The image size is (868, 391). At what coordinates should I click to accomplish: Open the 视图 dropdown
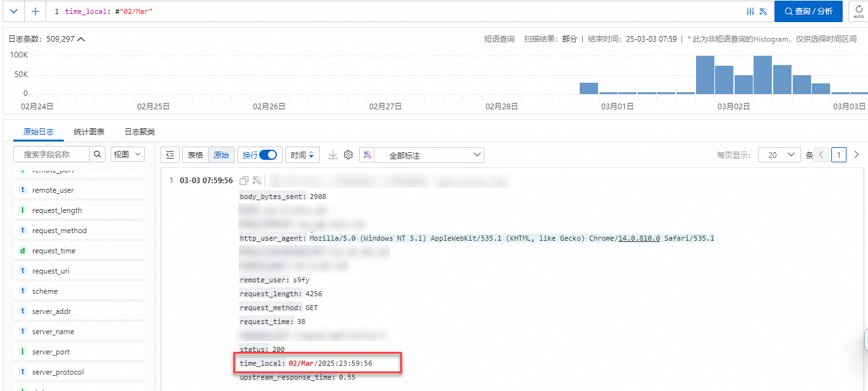click(x=128, y=154)
